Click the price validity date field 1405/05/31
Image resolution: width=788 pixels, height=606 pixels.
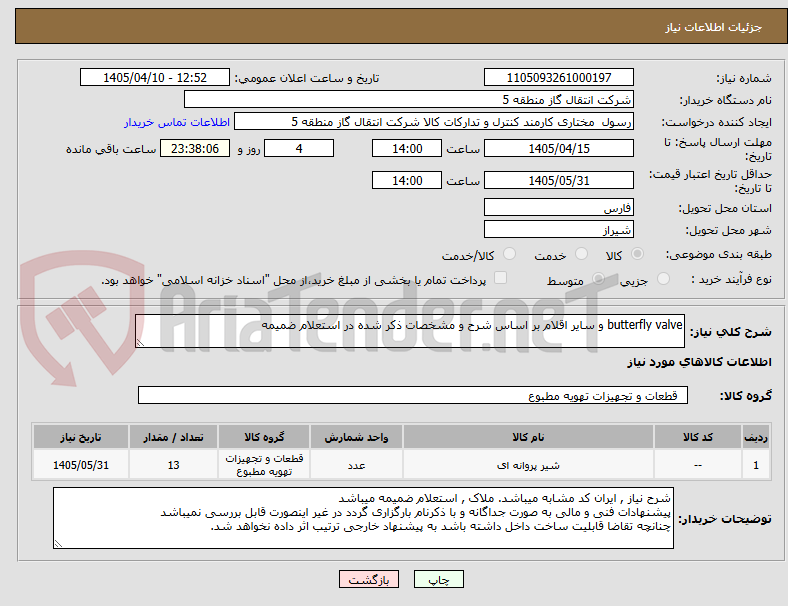(559, 180)
